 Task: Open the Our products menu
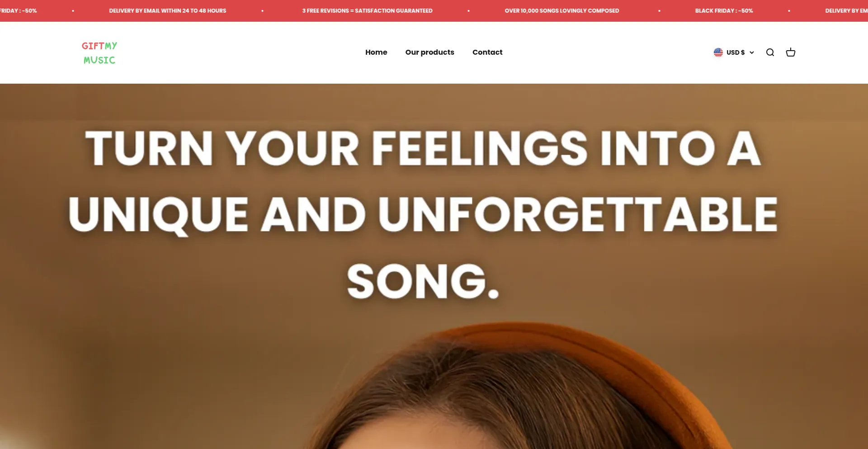tap(429, 52)
